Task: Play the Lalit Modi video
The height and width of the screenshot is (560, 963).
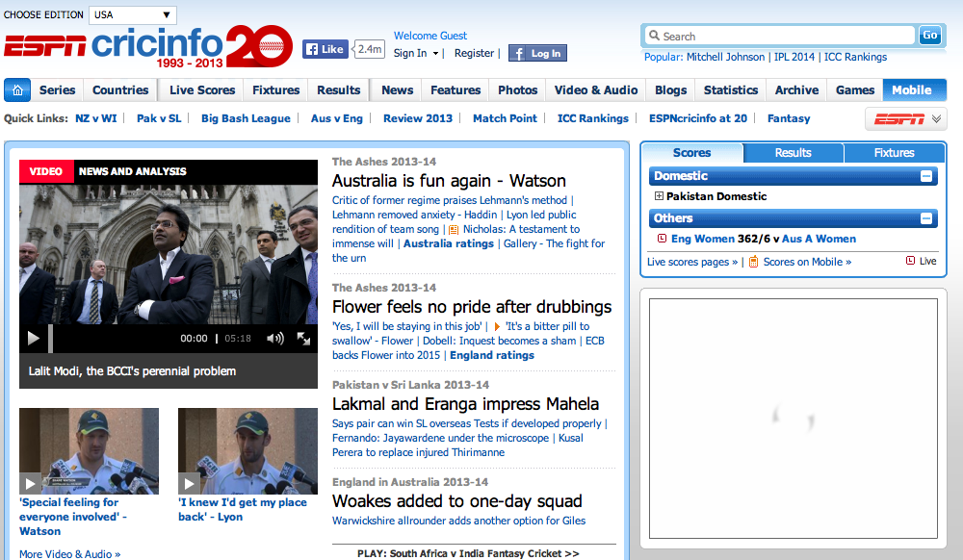Action: (33, 338)
